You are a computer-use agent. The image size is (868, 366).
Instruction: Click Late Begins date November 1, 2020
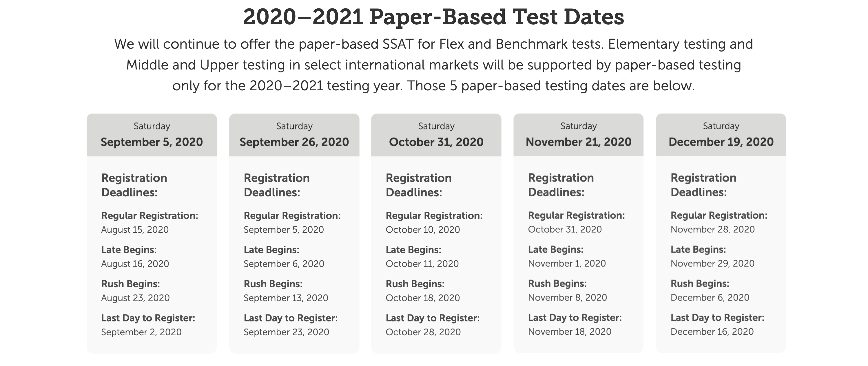[567, 263]
